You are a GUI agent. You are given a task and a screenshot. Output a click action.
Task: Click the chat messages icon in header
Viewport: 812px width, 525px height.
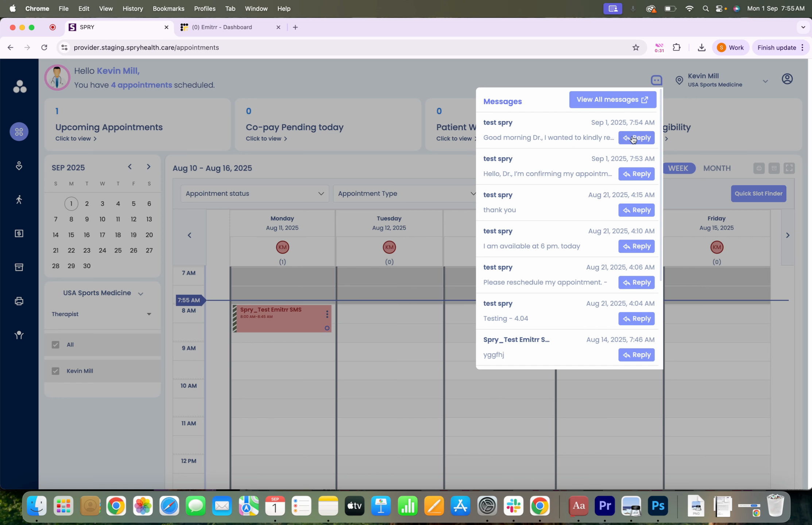coord(656,80)
